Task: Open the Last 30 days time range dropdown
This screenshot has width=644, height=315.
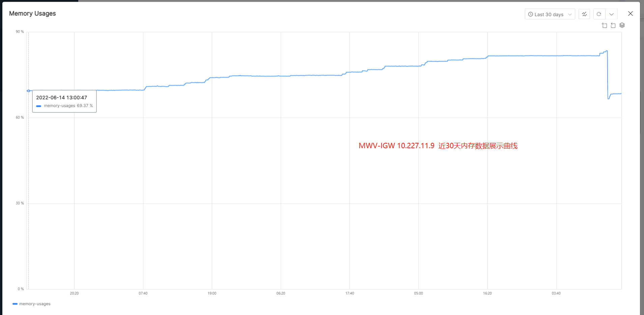Action: pyautogui.click(x=550, y=14)
